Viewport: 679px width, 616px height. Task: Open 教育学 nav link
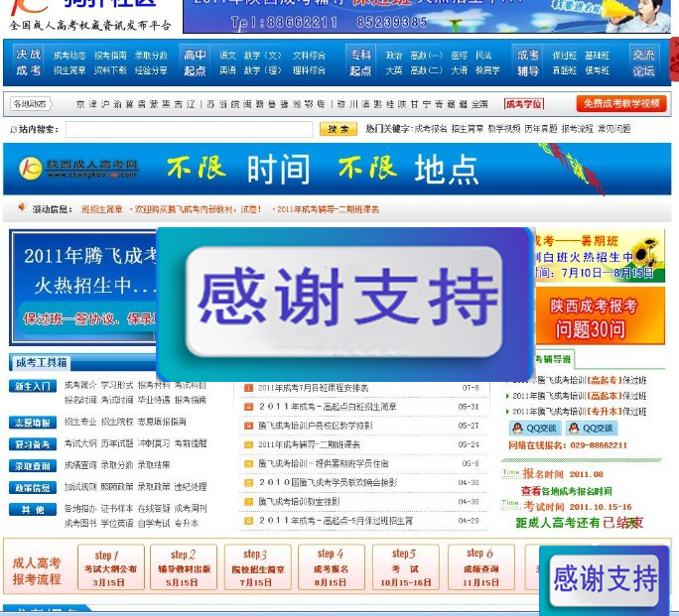[x=487, y=70]
